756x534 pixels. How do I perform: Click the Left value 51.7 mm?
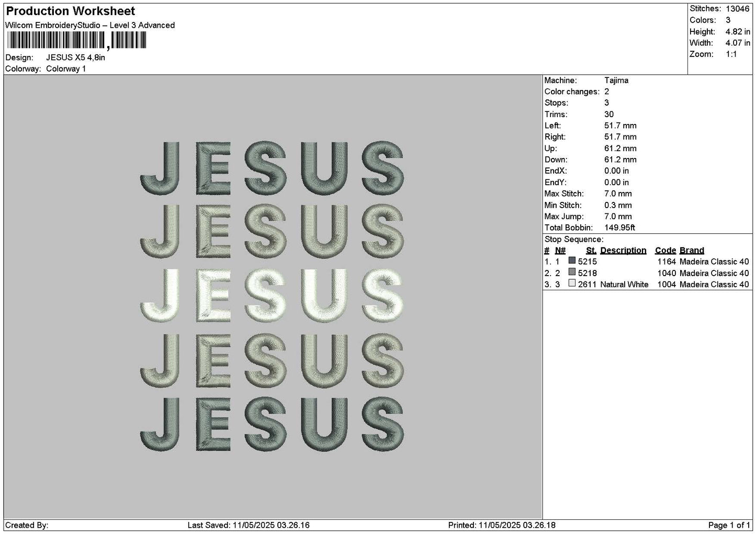click(x=620, y=126)
